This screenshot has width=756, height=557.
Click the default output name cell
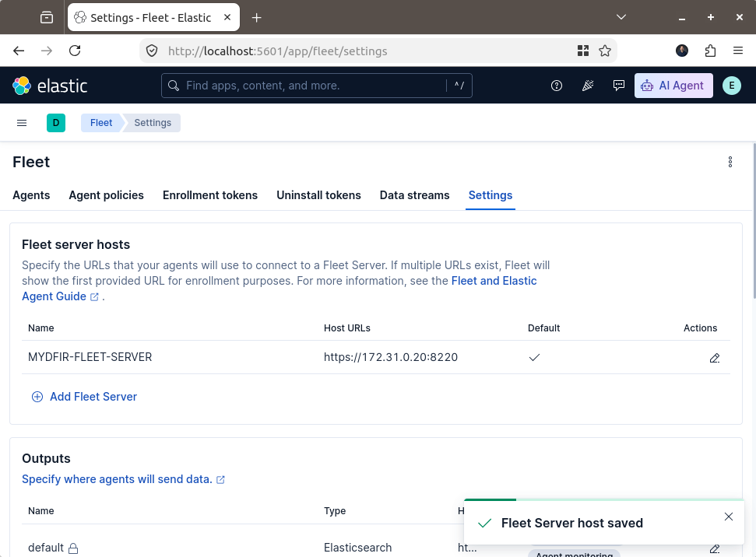[x=46, y=548]
